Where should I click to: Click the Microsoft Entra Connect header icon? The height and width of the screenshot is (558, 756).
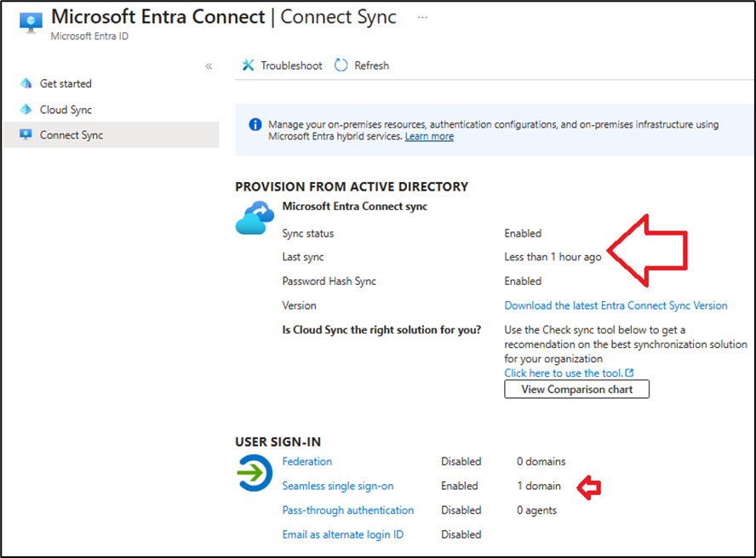[x=31, y=22]
